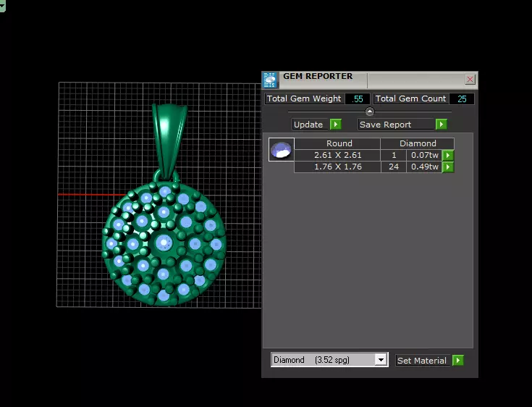Click the quantity cell showing 24
The image size is (532, 407).
pyautogui.click(x=394, y=167)
